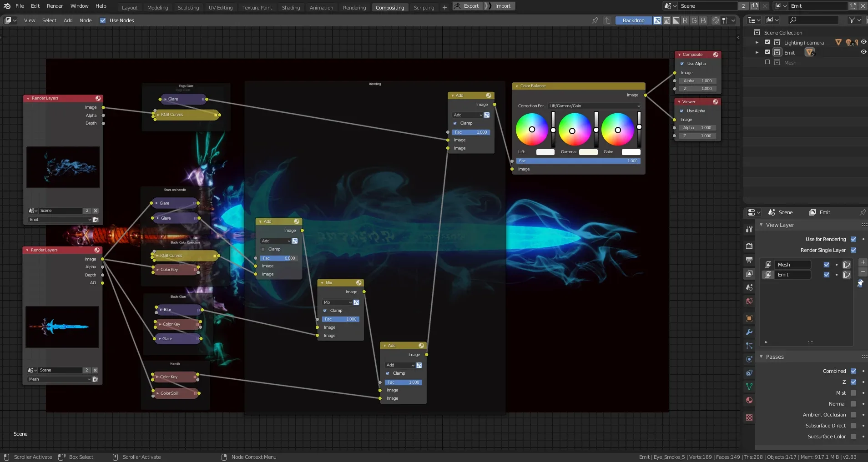The width and height of the screenshot is (868, 462).
Task: Select the Physics properties tab icon
Action: 749,359
